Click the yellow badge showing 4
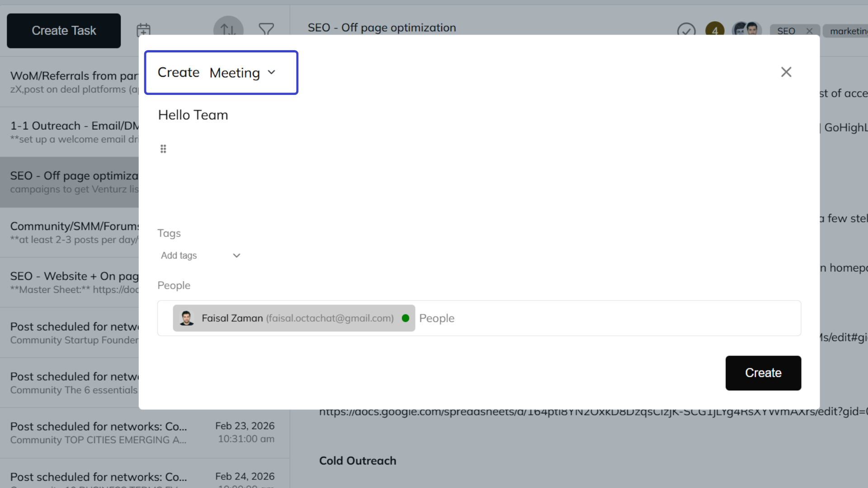 click(714, 30)
